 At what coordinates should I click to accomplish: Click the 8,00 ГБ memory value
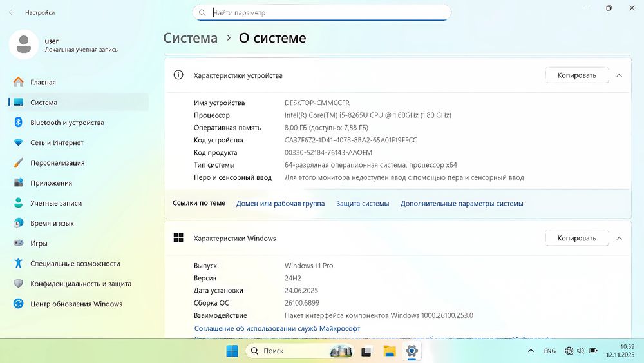coord(326,128)
